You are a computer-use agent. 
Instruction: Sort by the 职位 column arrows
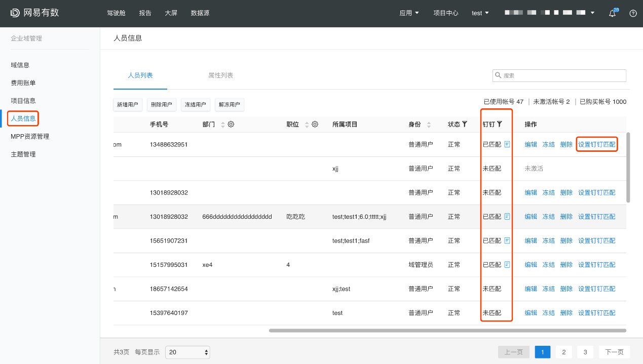click(307, 125)
